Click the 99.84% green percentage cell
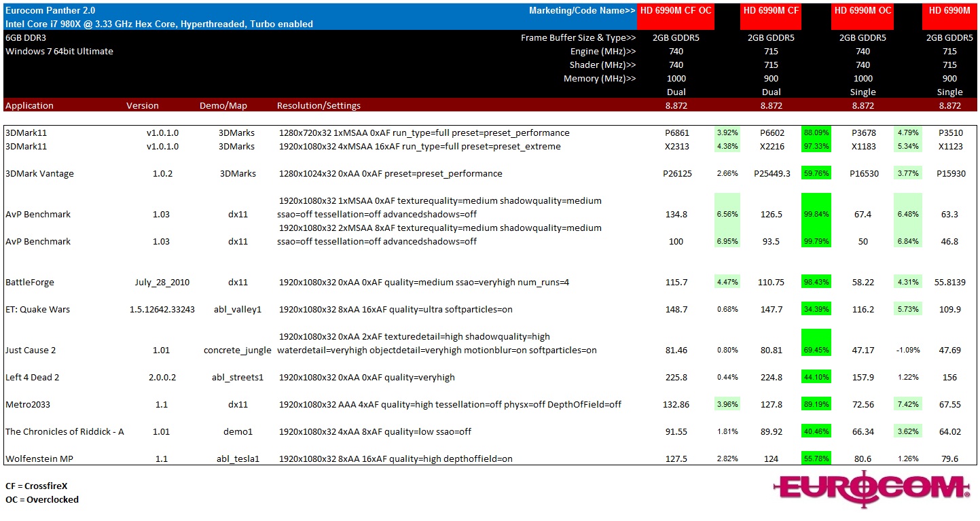This screenshot has width=980, height=521. pyautogui.click(x=816, y=214)
